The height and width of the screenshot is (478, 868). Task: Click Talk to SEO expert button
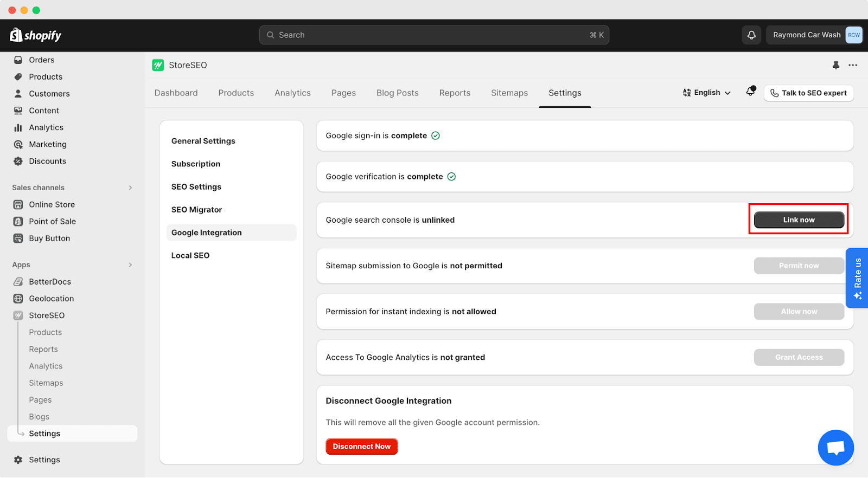808,93
